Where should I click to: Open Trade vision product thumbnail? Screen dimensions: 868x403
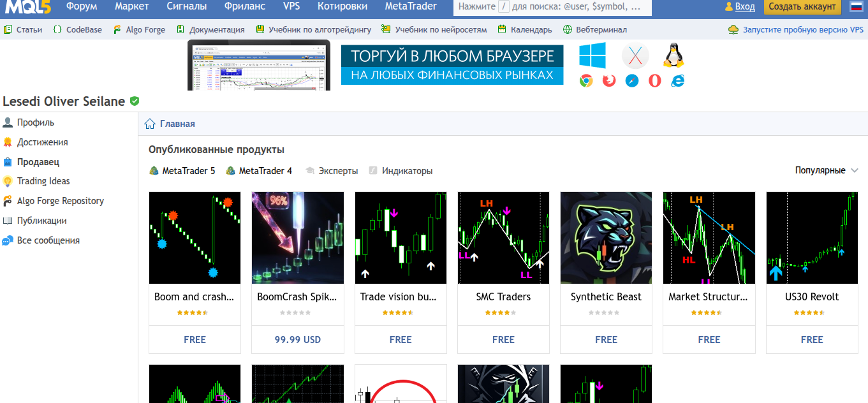(x=401, y=238)
